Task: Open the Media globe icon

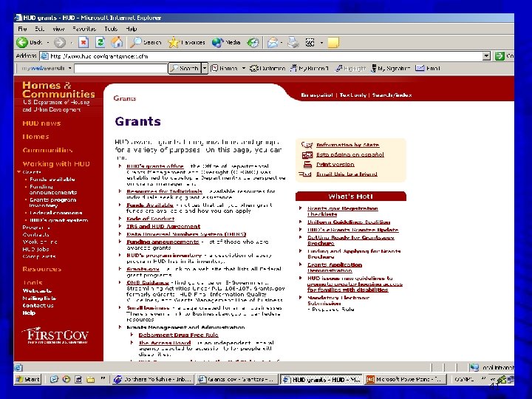Action: pos(217,42)
